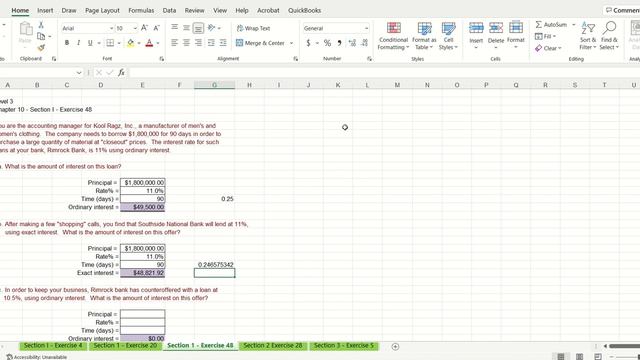This screenshot has width=640, height=360.
Task: Apply accounting dollar format
Action: pyautogui.click(x=308, y=42)
